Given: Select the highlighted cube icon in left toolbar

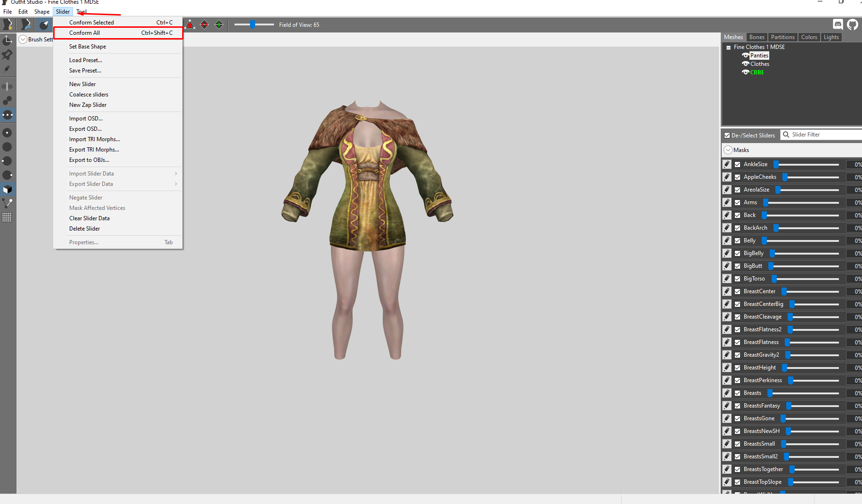Looking at the screenshot, I should [x=8, y=189].
